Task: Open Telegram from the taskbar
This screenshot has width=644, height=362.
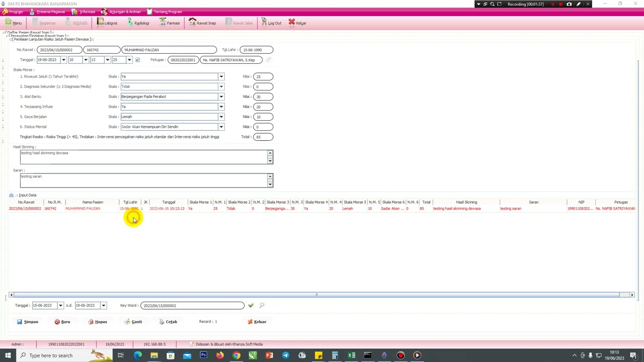Action: pos(286,355)
